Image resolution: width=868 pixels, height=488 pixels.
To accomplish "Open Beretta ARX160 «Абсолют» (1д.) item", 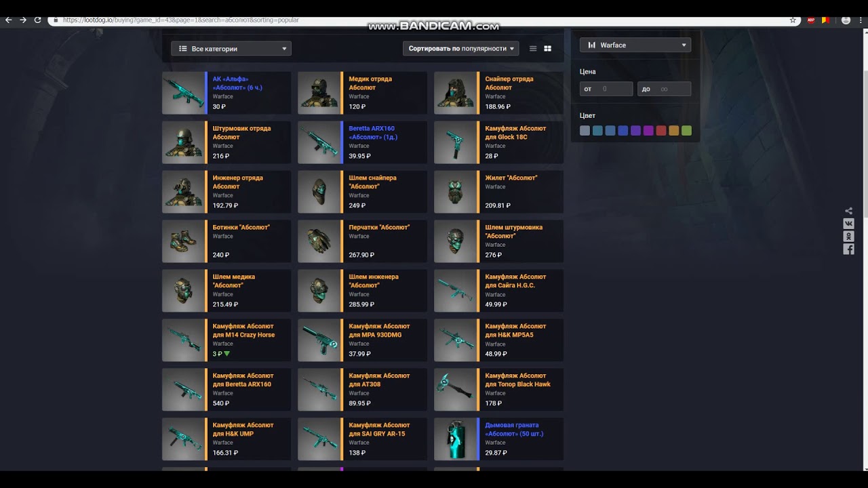I will tap(362, 142).
